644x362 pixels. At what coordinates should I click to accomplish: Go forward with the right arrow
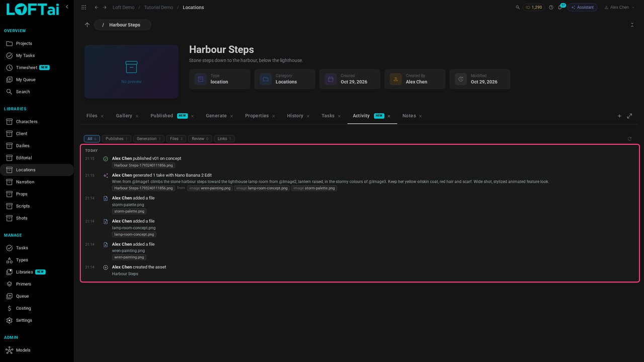point(105,8)
